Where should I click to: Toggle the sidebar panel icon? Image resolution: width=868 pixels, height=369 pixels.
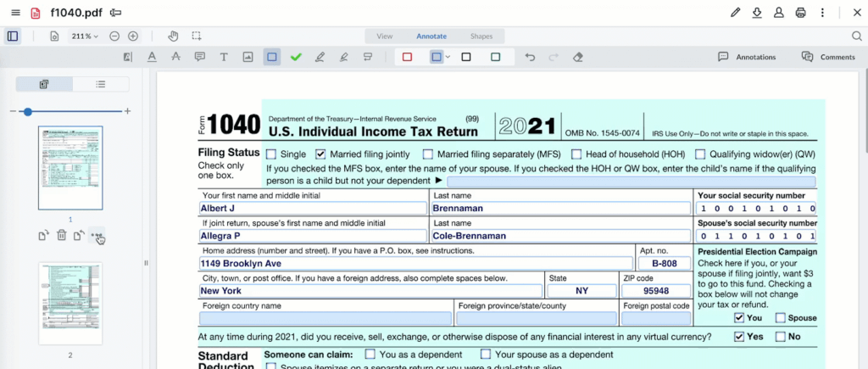click(x=12, y=36)
